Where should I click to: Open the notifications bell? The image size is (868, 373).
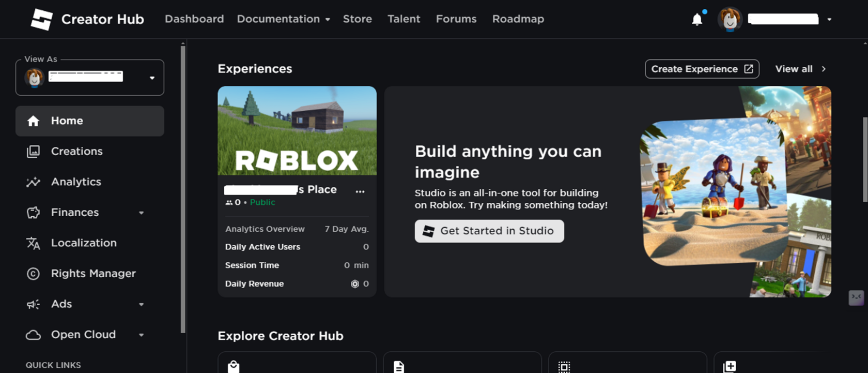coord(697,19)
